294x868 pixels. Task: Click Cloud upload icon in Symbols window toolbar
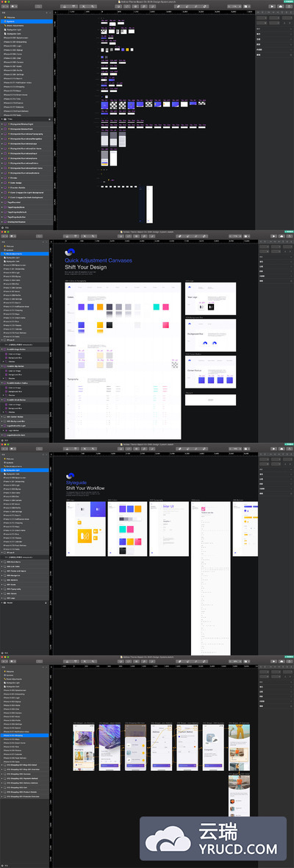(281, 6)
